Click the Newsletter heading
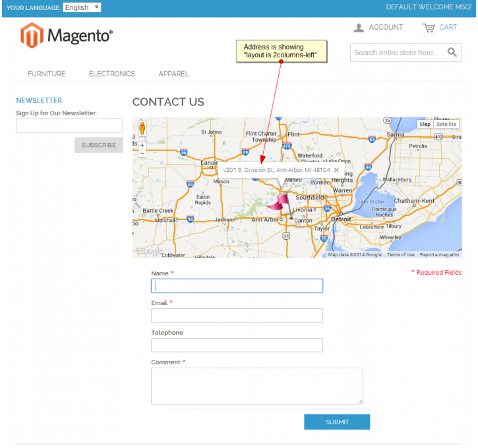 coord(39,101)
